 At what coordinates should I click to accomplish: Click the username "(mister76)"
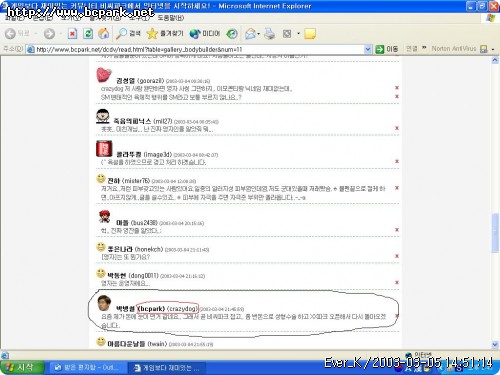tap(136, 181)
